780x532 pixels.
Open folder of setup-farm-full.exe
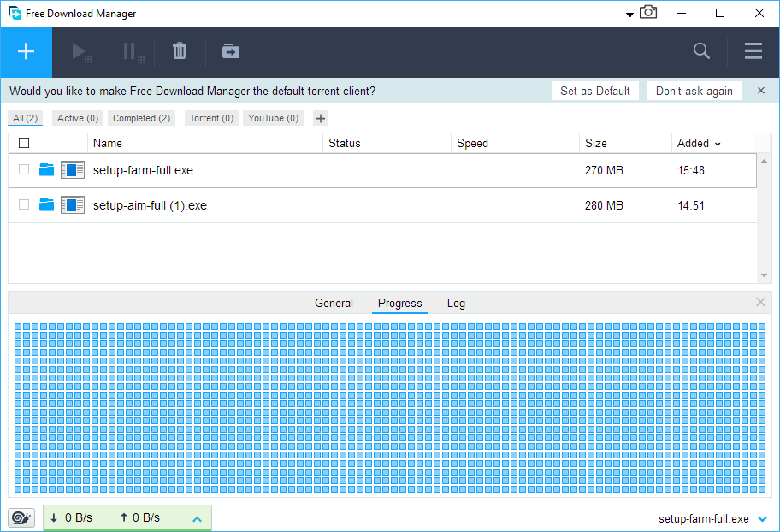pyautogui.click(x=46, y=169)
